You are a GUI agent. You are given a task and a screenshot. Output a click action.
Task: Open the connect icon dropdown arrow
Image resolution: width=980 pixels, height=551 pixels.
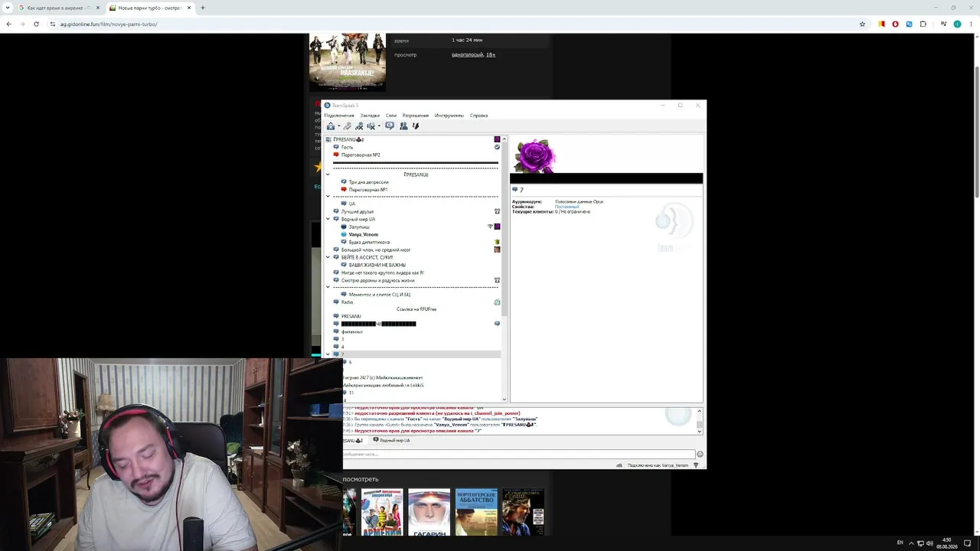[x=338, y=127]
